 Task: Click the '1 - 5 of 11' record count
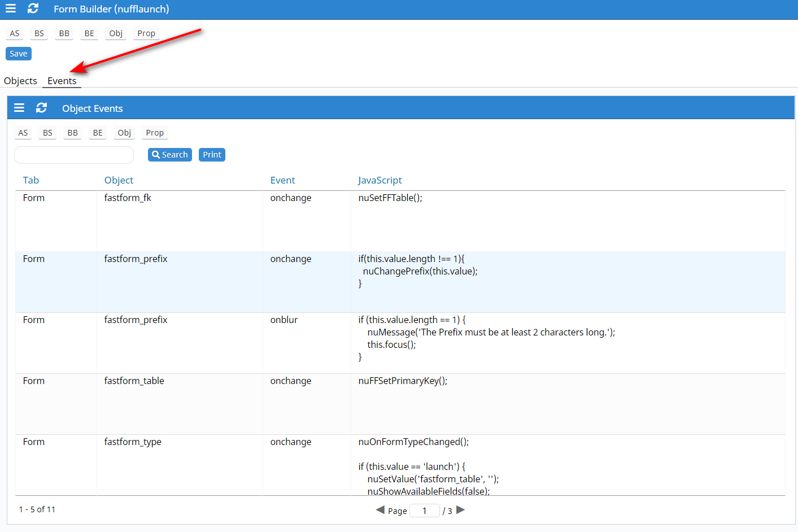pos(37,509)
